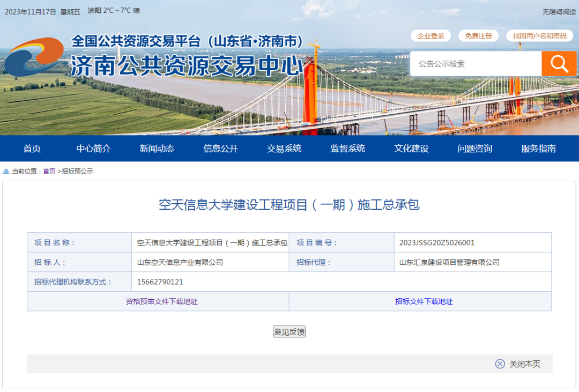Click the 全国公共资源交易平台 banner title
579x392 pixels.
click(x=187, y=41)
